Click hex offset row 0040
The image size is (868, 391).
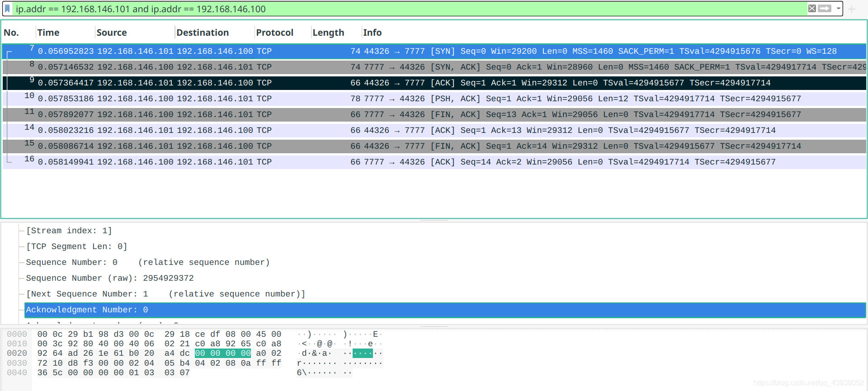[x=17, y=372]
